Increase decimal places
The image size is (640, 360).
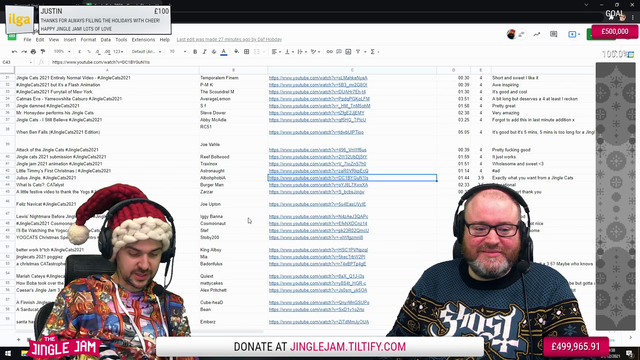coord(107,52)
